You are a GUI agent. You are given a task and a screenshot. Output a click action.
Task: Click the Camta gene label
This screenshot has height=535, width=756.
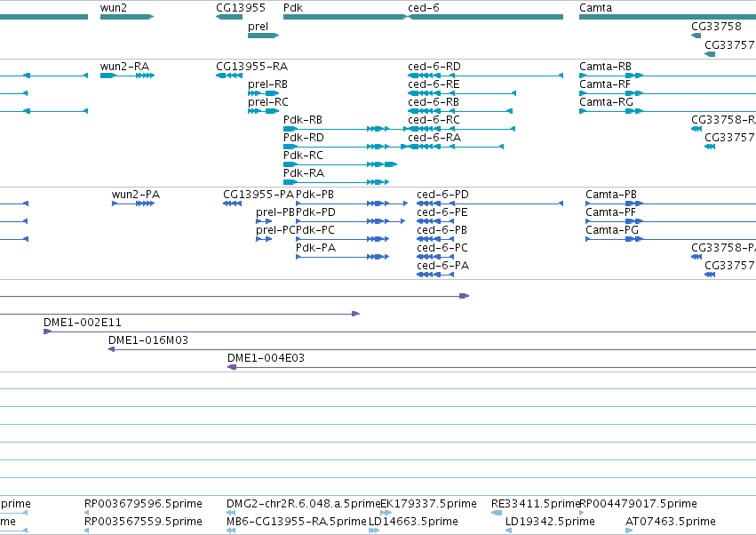(595, 8)
